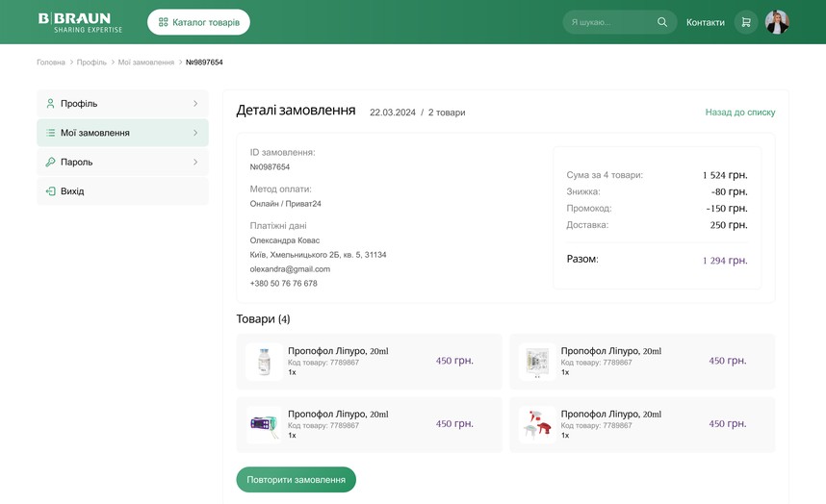Open the infusion pump product thumbnail

[265, 424]
